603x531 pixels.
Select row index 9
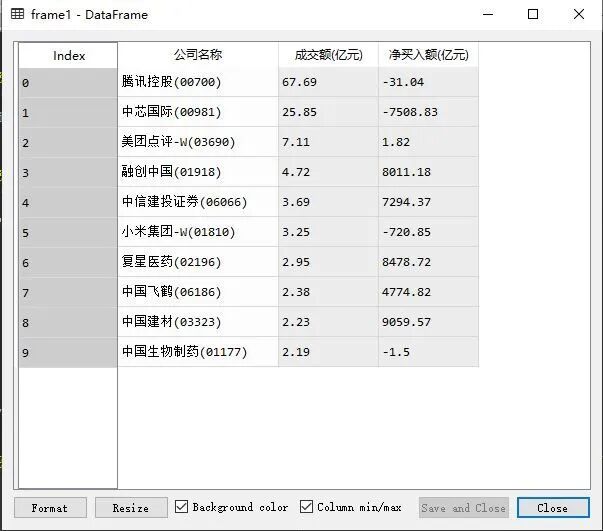point(68,353)
